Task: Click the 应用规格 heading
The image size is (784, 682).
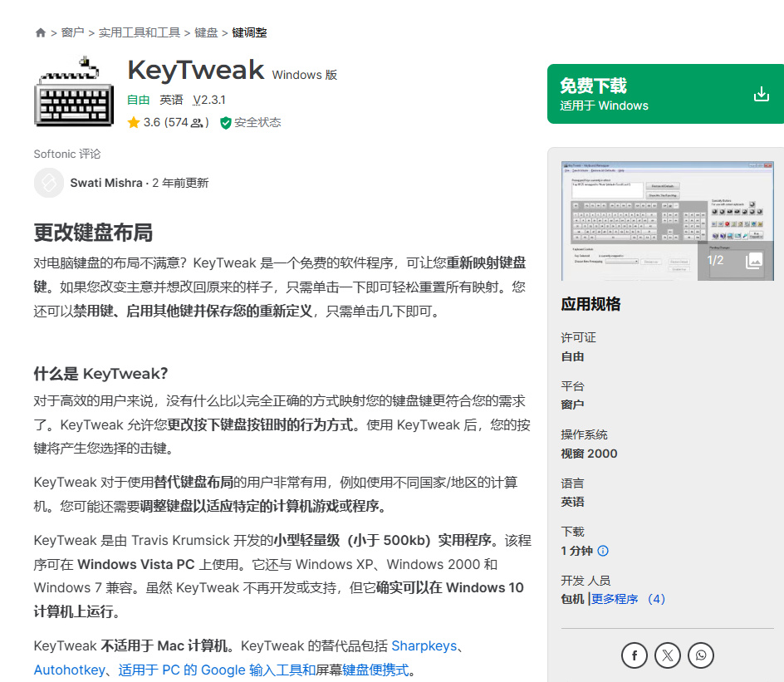Action: [x=590, y=304]
